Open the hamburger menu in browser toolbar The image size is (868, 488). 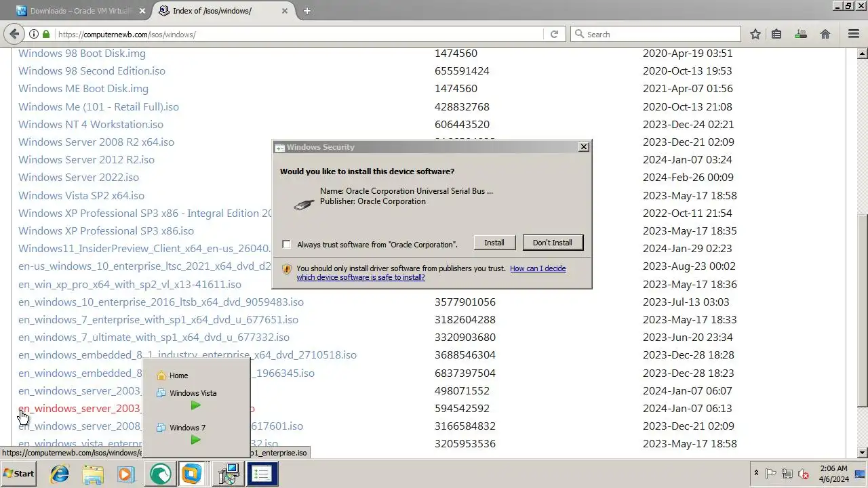pyautogui.click(x=854, y=34)
